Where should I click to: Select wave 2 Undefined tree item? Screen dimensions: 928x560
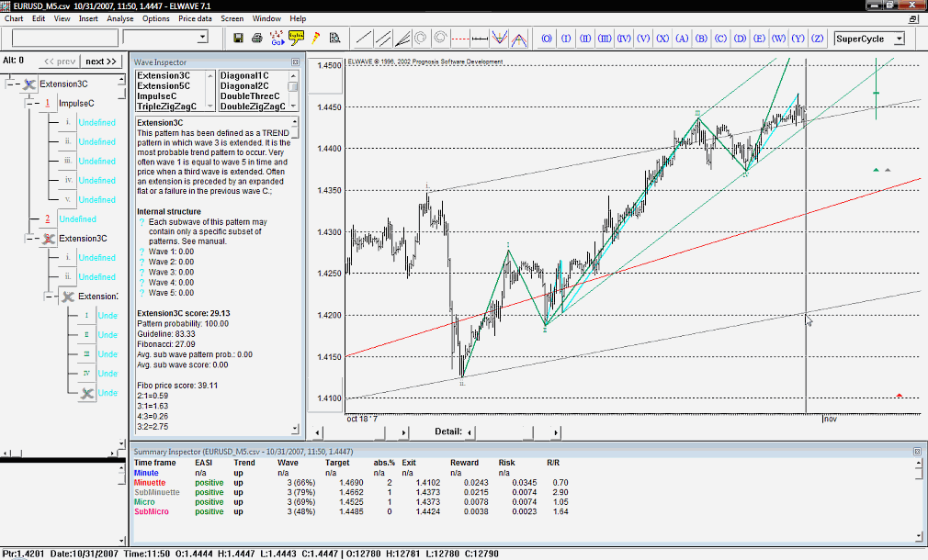pos(77,219)
